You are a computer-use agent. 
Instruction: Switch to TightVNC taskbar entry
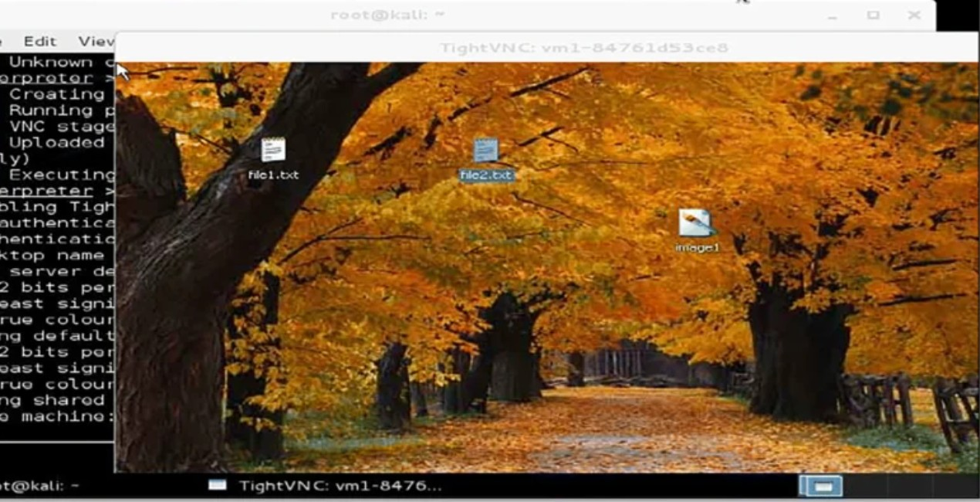[x=326, y=486]
